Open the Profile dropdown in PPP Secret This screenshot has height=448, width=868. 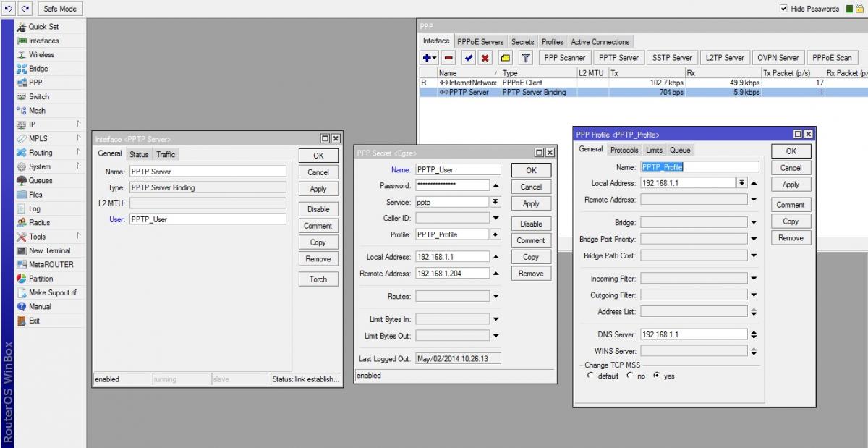495,234
